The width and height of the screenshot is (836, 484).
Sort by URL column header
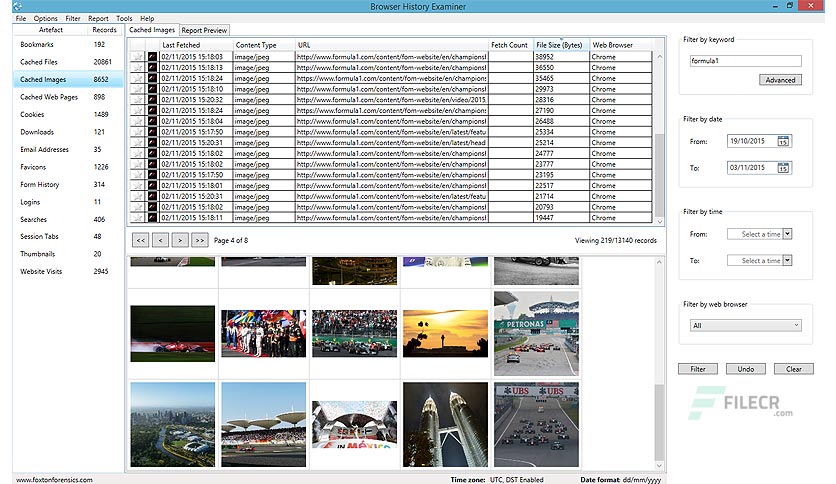[392, 45]
